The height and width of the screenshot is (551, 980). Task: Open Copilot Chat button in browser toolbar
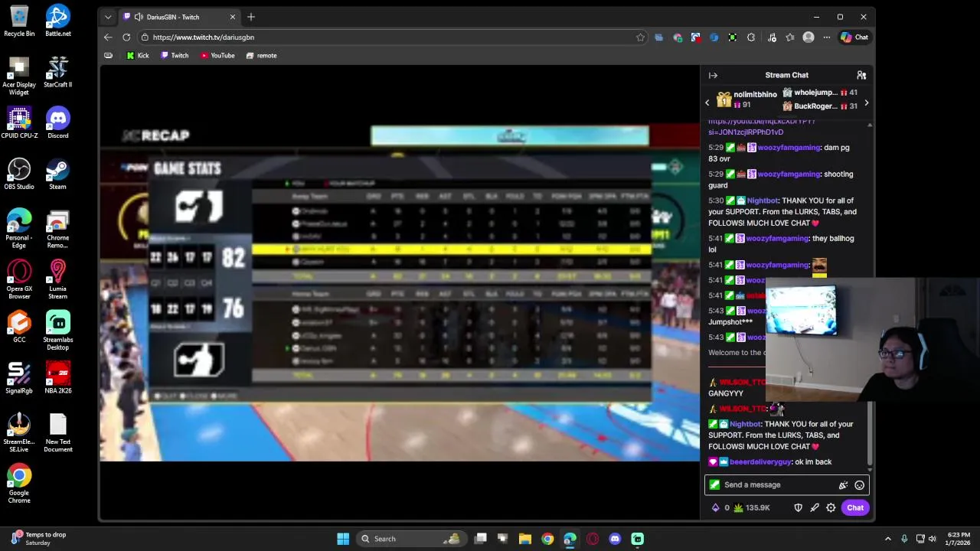point(854,37)
